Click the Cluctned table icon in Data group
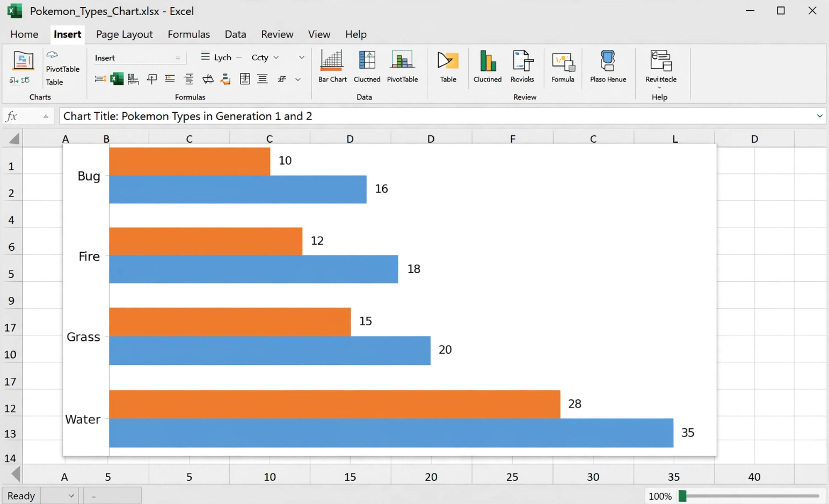This screenshot has height=504, width=829. [367, 60]
